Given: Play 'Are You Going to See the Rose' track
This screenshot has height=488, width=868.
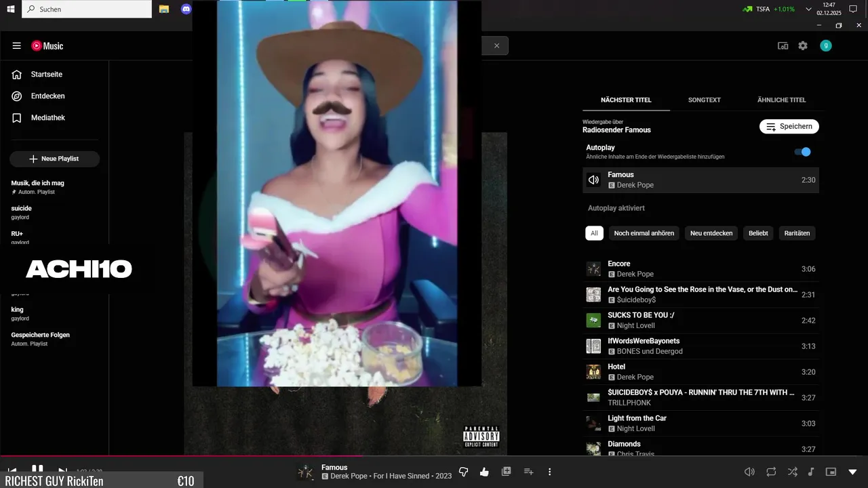Looking at the screenshot, I should coord(701,295).
